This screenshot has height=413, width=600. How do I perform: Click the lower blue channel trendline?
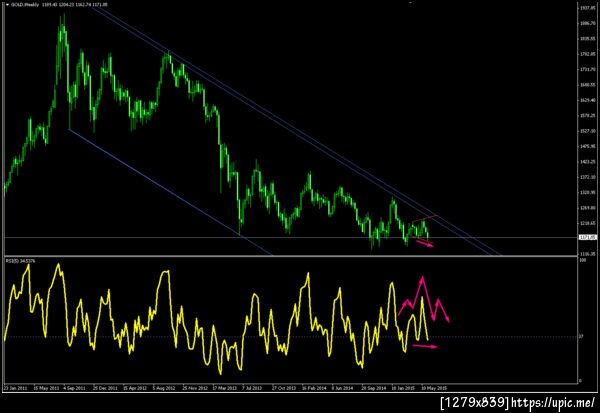170,192
